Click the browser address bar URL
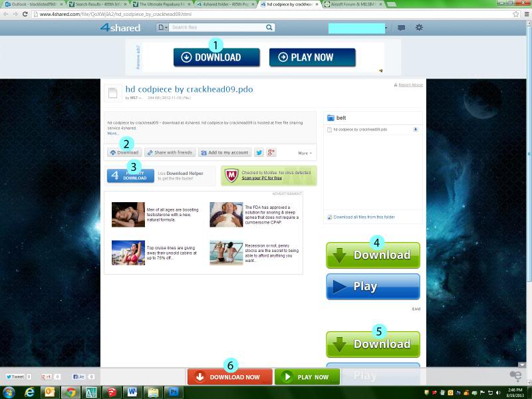This screenshot has width=532, height=399. click(x=115, y=14)
